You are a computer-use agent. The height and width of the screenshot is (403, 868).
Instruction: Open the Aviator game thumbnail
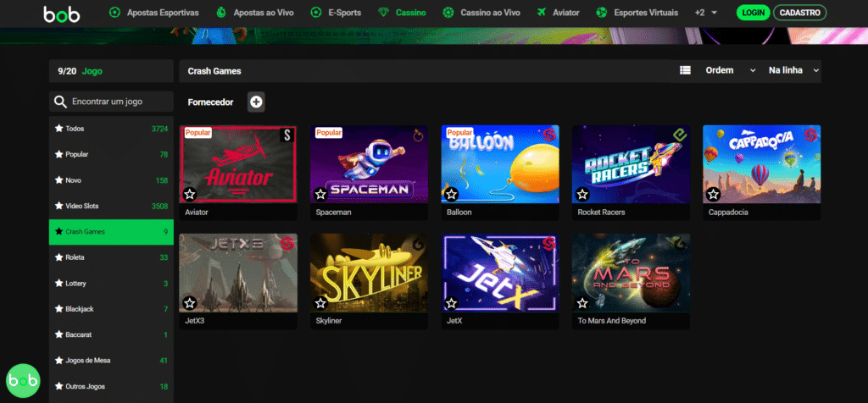238,164
